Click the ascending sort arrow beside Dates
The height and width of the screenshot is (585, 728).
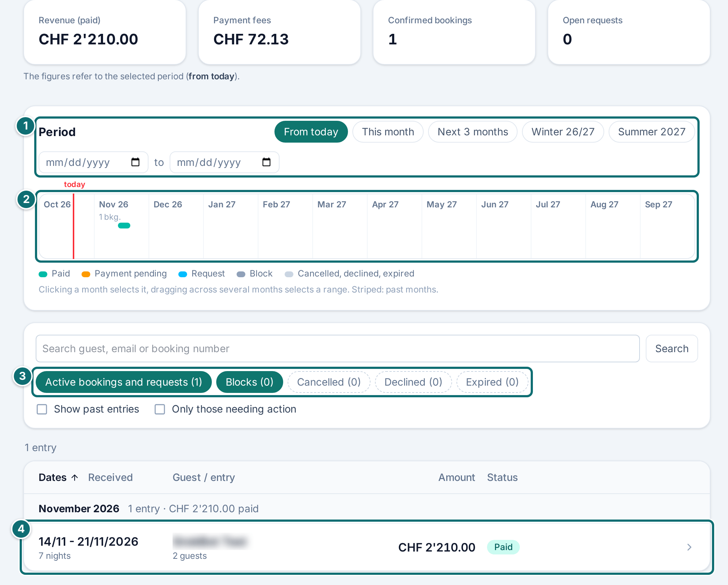point(75,478)
